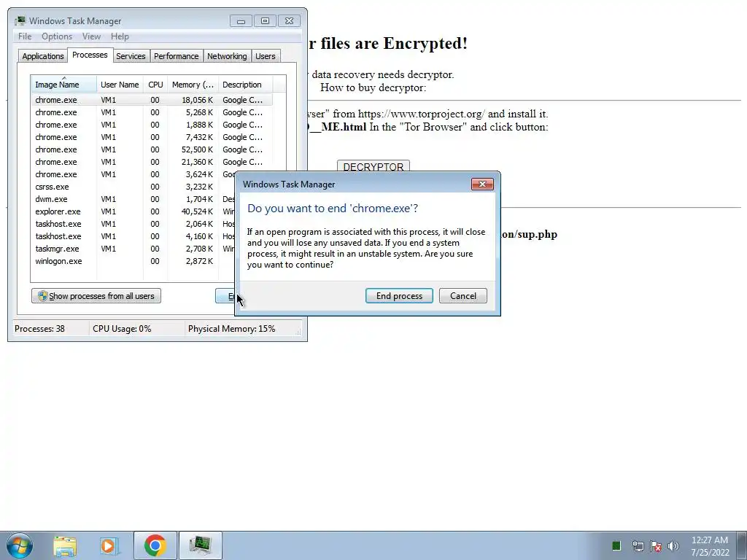
Task: Open the Options menu in Task Manager
Action: pos(57,36)
